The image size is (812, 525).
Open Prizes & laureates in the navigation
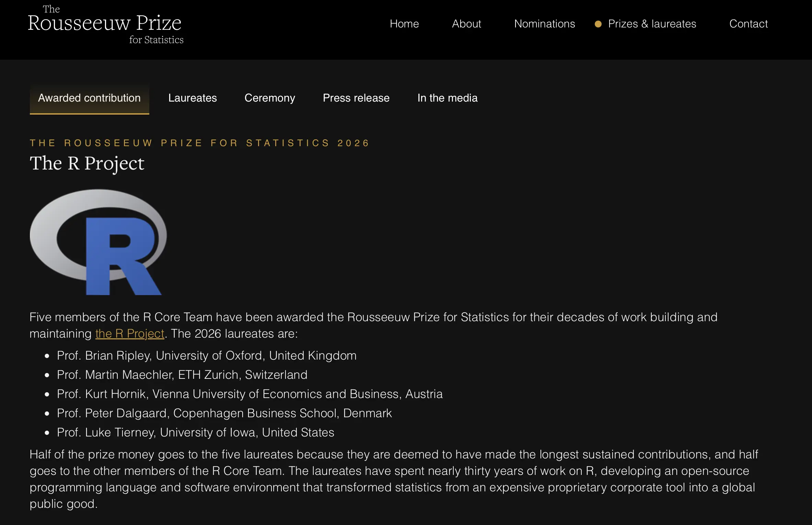652,24
